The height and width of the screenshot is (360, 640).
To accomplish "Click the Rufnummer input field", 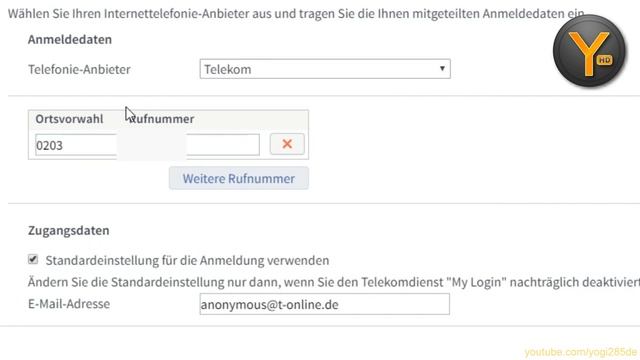I will pyautogui.click(x=223, y=145).
